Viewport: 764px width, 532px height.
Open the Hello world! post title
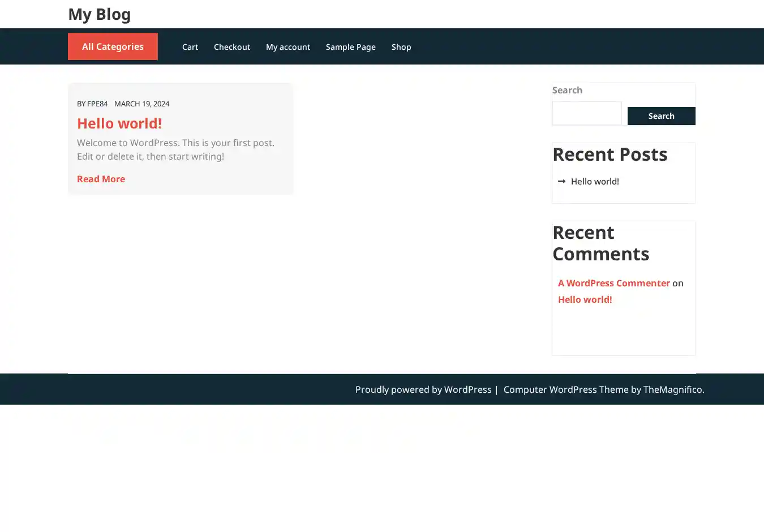click(119, 123)
